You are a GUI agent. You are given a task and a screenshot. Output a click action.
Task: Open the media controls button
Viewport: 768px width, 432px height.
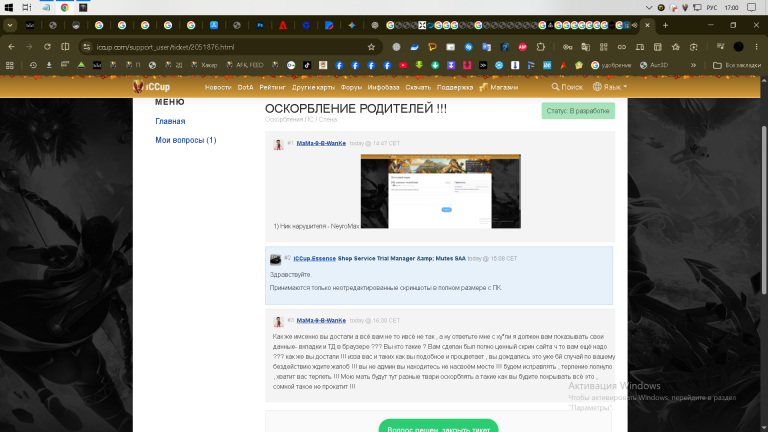coord(720,47)
